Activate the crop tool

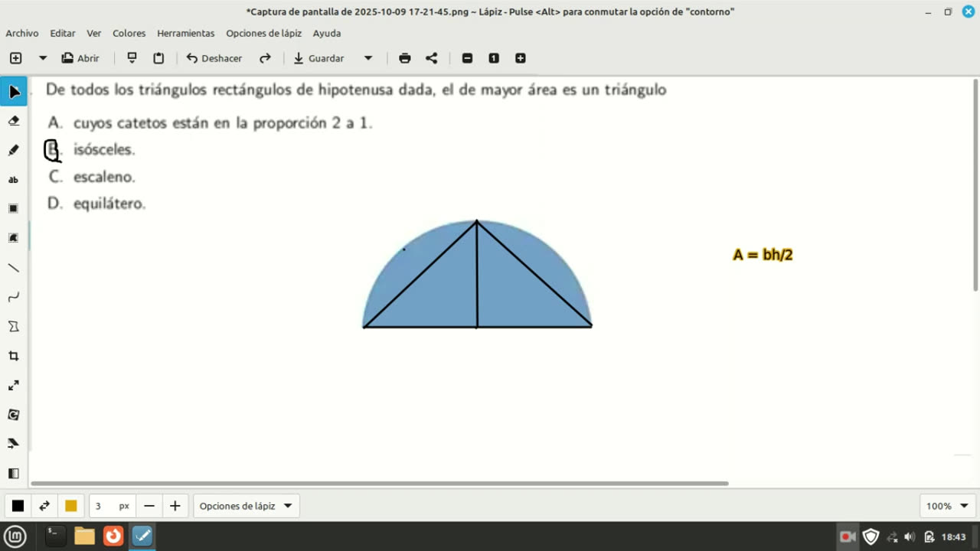click(14, 356)
